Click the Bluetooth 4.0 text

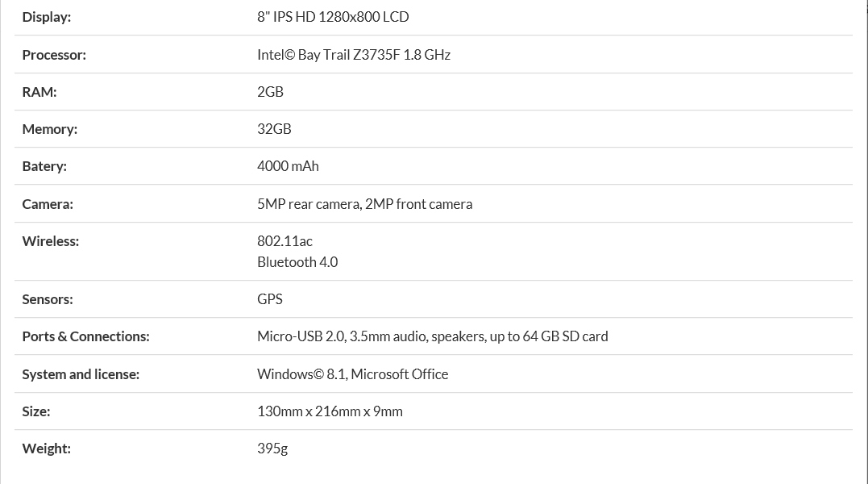[297, 262]
